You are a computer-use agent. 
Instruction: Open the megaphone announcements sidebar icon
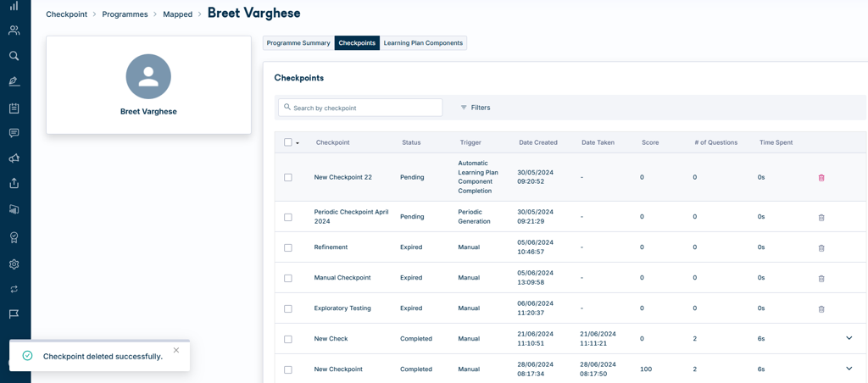14,158
